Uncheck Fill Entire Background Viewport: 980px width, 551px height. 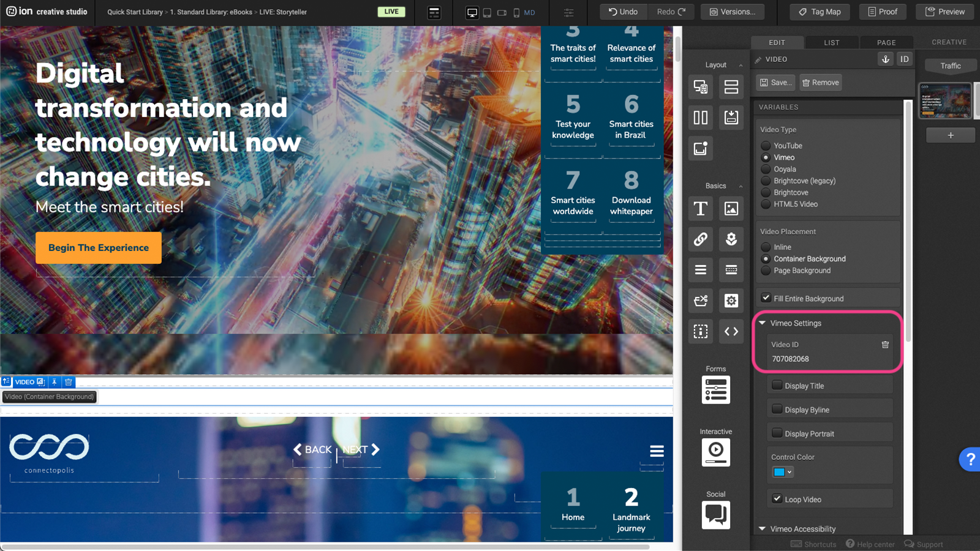coord(766,298)
